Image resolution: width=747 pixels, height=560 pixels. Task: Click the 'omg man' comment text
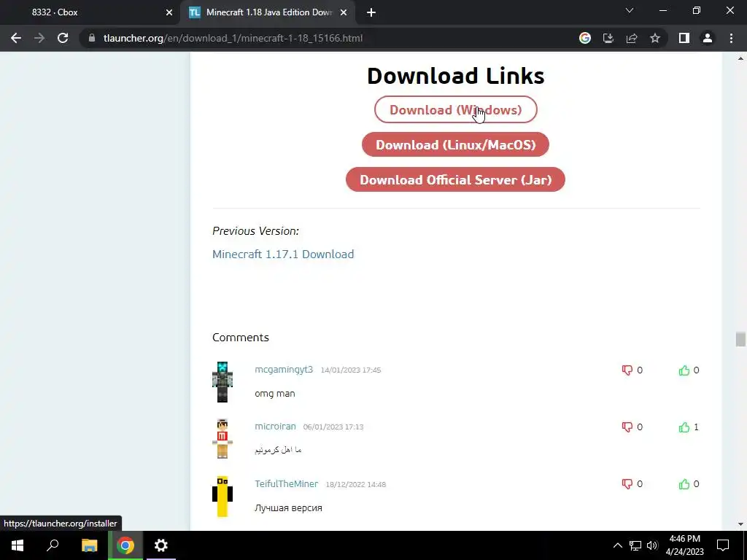click(x=275, y=394)
